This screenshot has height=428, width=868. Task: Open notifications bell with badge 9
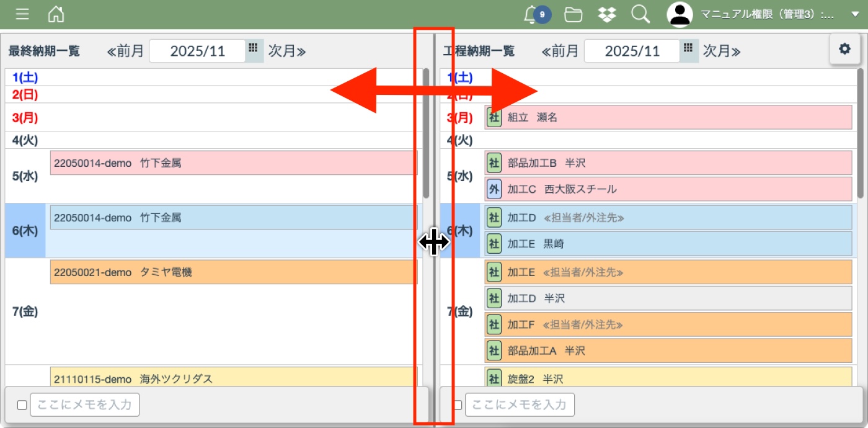pyautogui.click(x=531, y=14)
